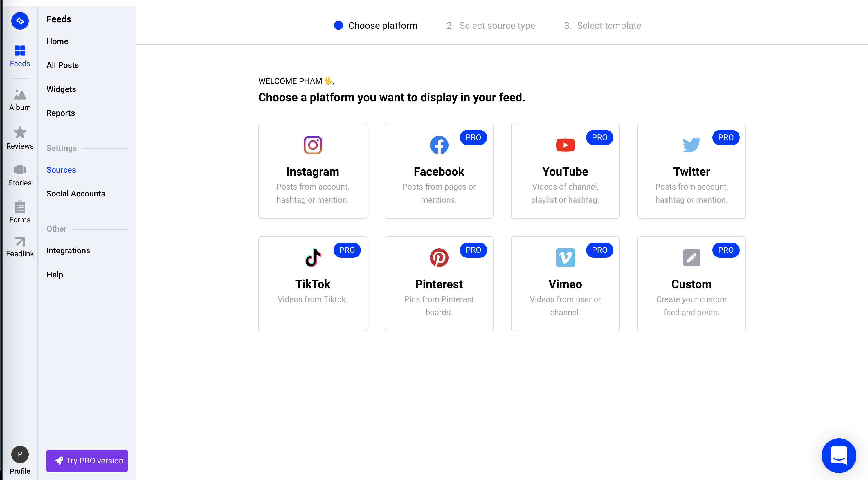Click the PRO badge on Facebook
868x480 pixels.
(473, 138)
